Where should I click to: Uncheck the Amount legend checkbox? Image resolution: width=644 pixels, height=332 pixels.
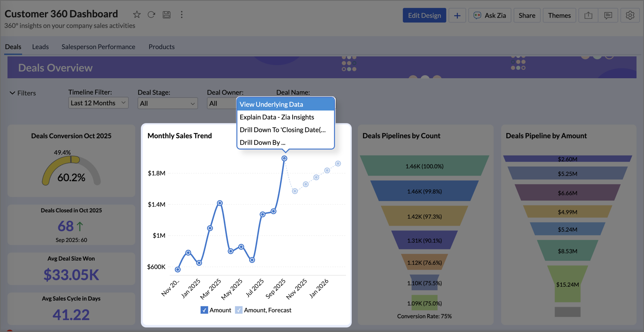pos(204,310)
